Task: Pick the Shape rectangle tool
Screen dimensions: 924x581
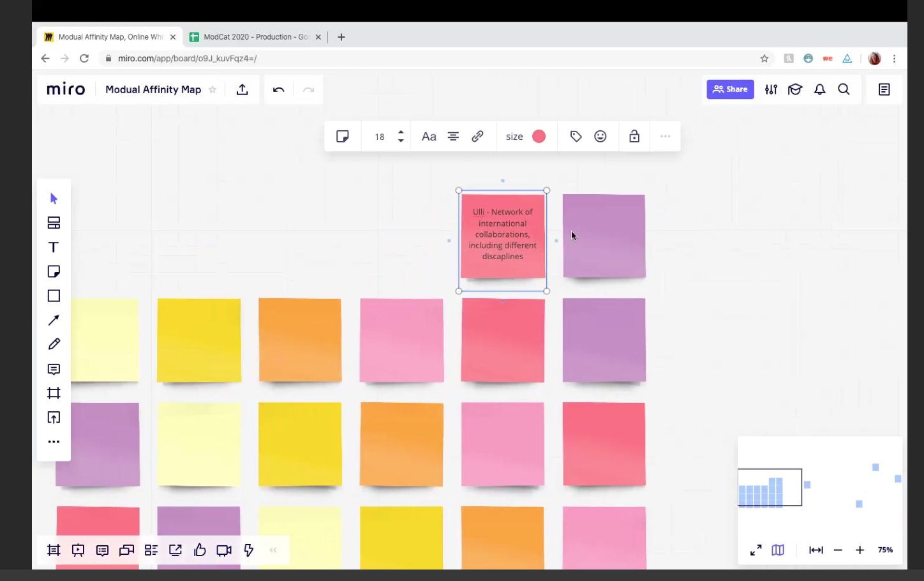Action: (54, 296)
